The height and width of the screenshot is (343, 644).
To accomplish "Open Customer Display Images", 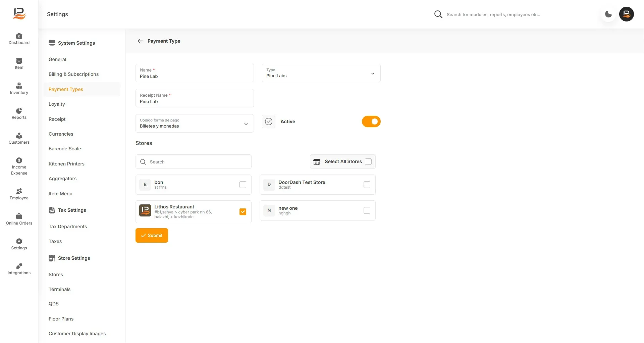I will coord(77,334).
